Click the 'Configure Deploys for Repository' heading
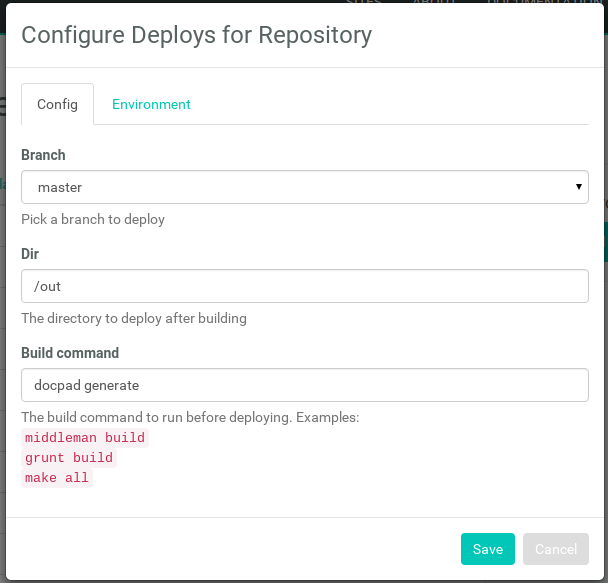 point(197,35)
